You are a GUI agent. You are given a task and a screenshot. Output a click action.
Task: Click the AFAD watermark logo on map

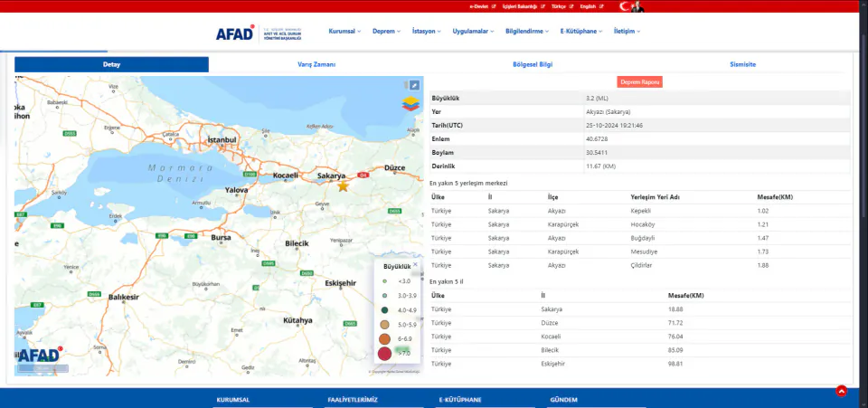pyautogui.click(x=40, y=355)
